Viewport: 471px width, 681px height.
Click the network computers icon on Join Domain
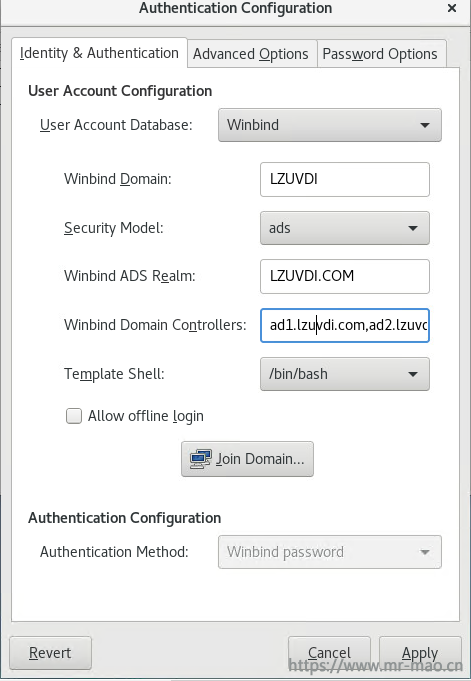click(x=201, y=459)
